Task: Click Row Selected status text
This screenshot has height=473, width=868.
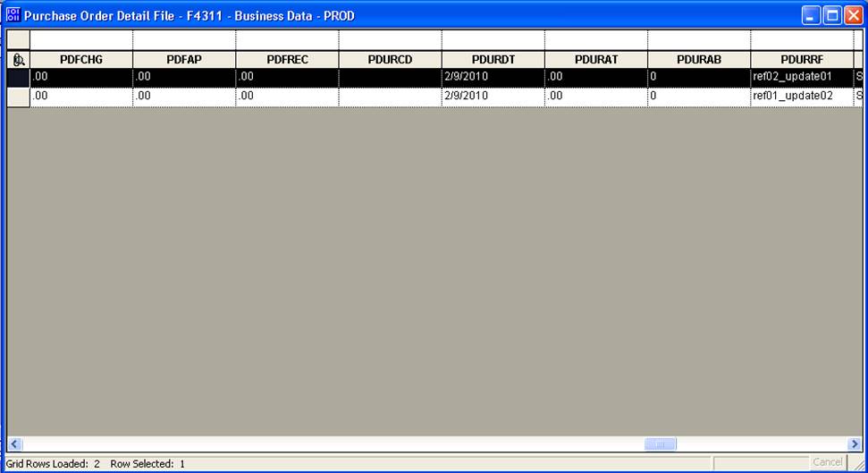Action: tap(147, 463)
